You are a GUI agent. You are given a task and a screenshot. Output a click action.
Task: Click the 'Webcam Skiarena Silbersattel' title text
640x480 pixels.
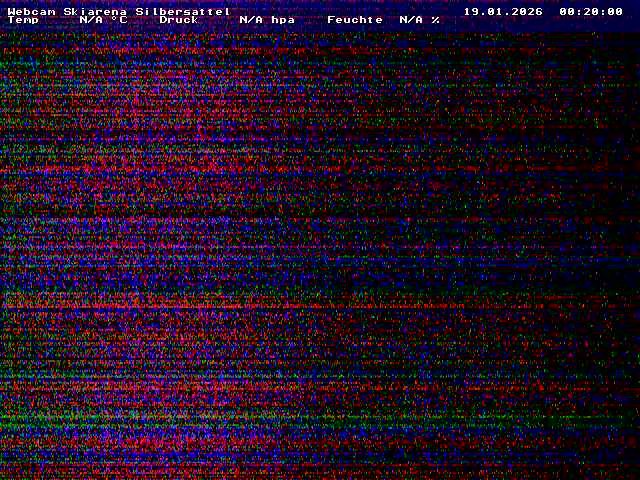click(x=119, y=11)
